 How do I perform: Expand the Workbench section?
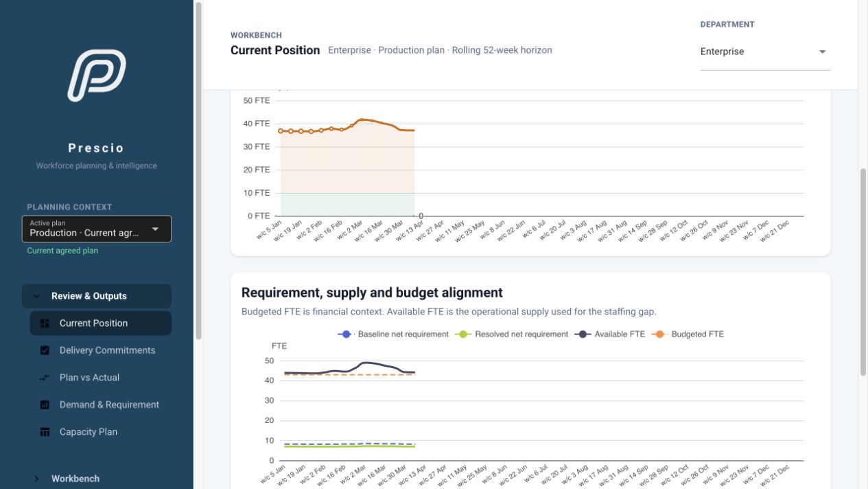[x=97, y=479]
